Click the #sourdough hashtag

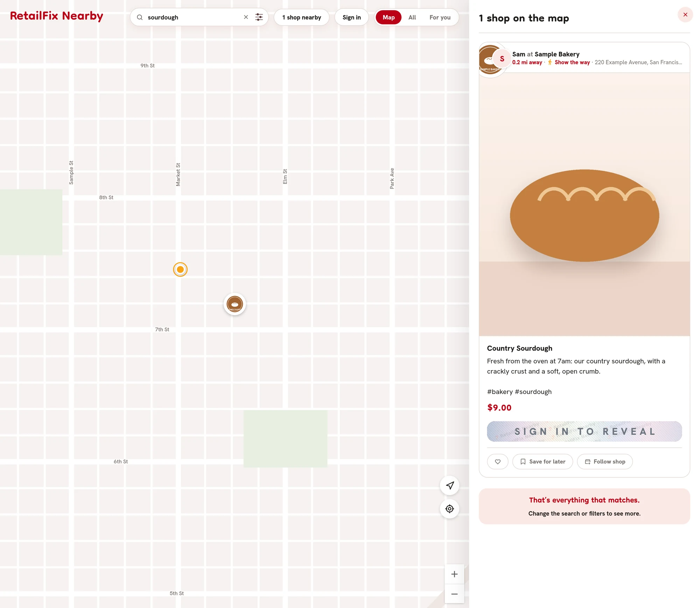(533, 392)
